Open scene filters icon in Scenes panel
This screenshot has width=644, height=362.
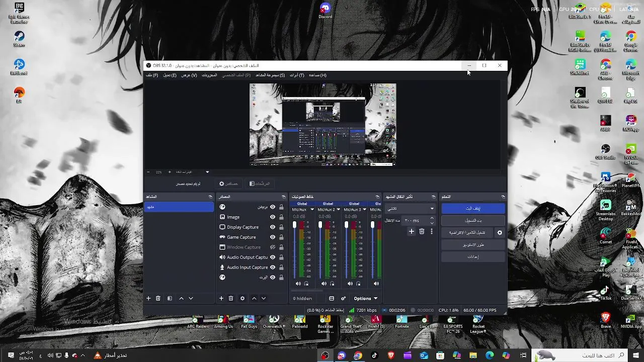170,298
